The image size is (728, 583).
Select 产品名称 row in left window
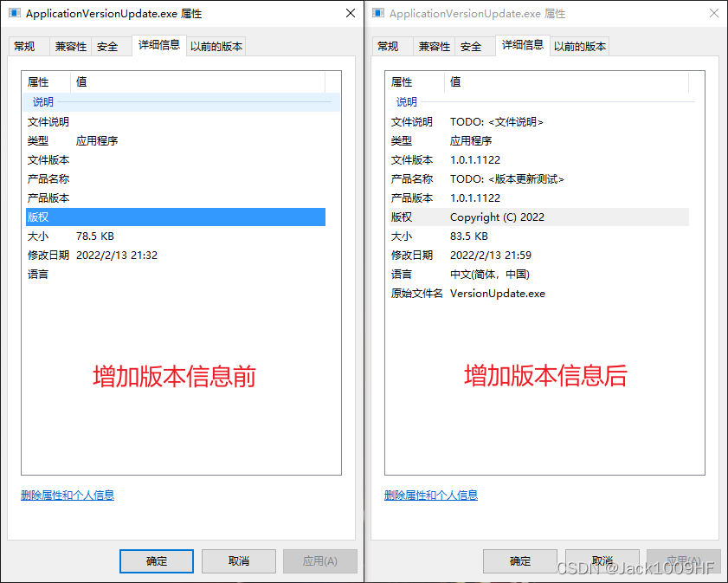point(176,178)
